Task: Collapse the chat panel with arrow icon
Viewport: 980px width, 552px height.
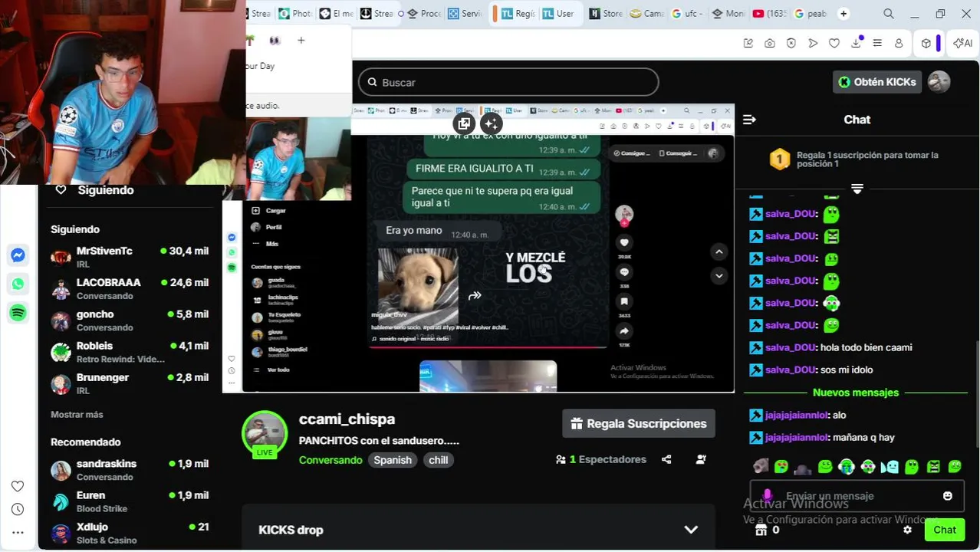Action: pyautogui.click(x=749, y=120)
